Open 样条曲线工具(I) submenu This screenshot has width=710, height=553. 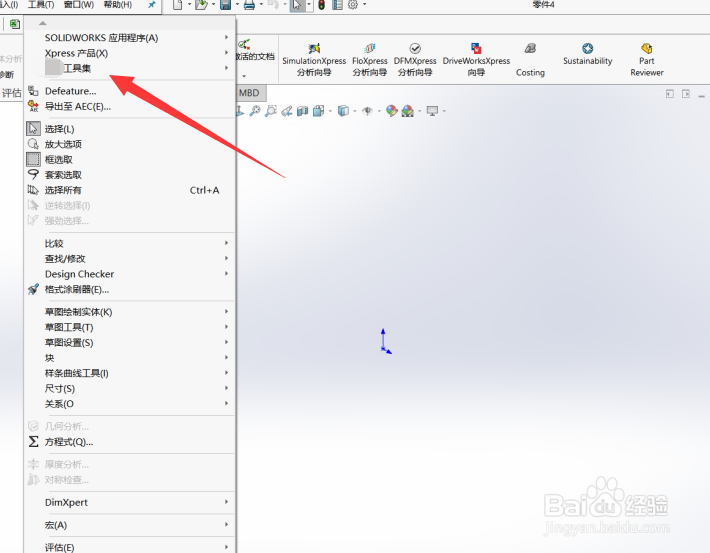pyautogui.click(x=130, y=373)
